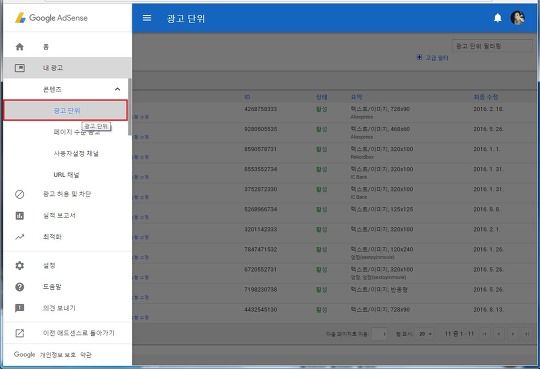This screenshot has width=540, height=369.
Task: Click the 활성 status in row 4268750333
Action: (321, 109)
